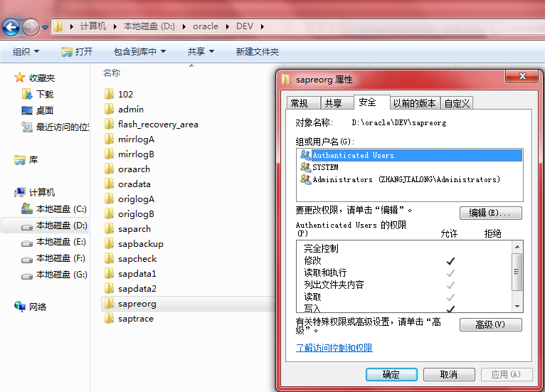Select Authenticated Users in group list

click(x=410, y=155)
